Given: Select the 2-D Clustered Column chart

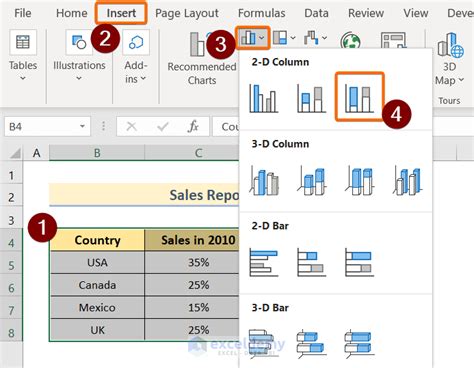Looking at the screenshot, I should [x=263, y=98].
